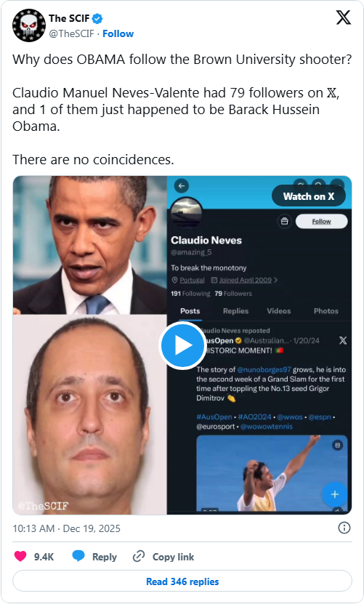Viewport: 364px width, 604px height.
Task: Like the tweet with the heart icon
Action: point(20,556)
